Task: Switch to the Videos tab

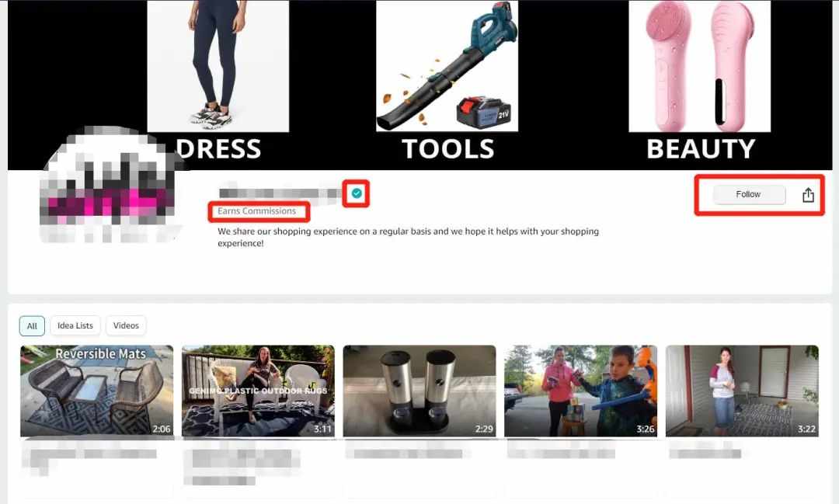Action: 126,325
